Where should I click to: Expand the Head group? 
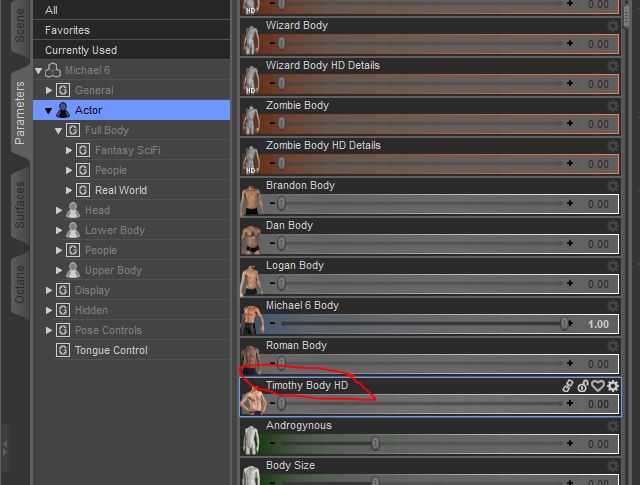(x=59, y=210)
